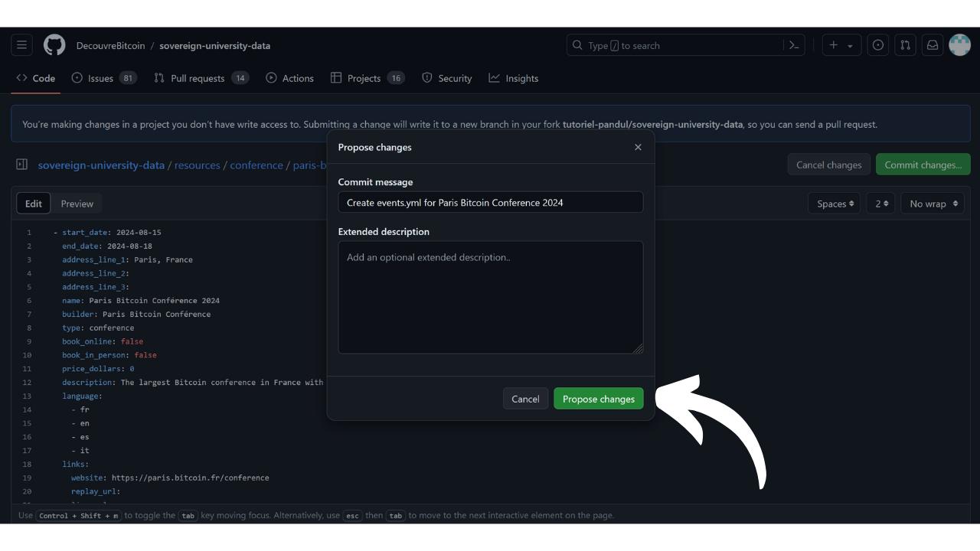Switch to the Preview tab

(77, 204)
